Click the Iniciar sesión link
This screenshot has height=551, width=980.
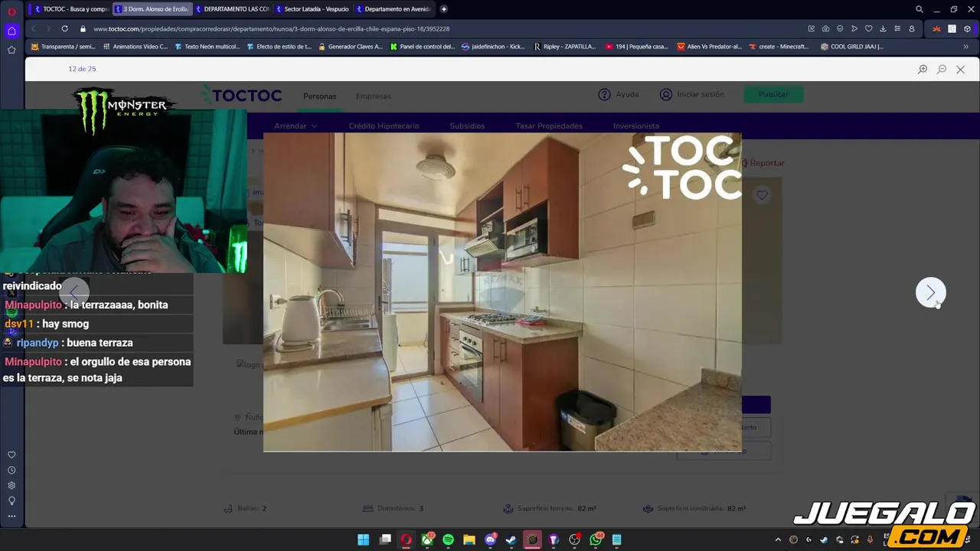pyautogui.click(x=691, y=94)
